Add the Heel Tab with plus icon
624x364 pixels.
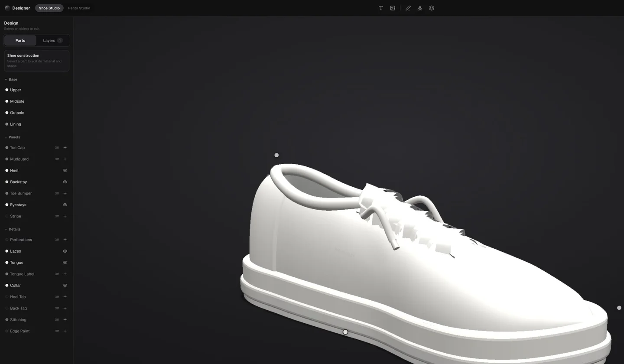[x=65, y=297]
